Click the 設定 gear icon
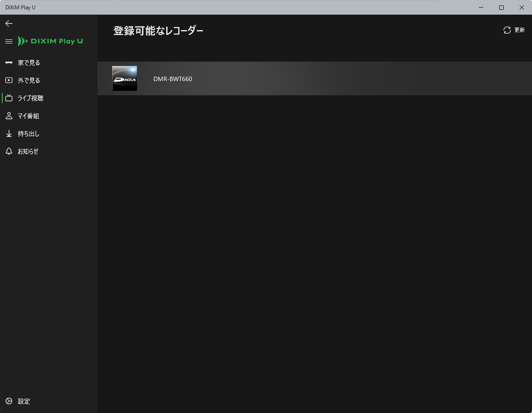This screenshot has height=413, width=532. [x=9, y=401]
